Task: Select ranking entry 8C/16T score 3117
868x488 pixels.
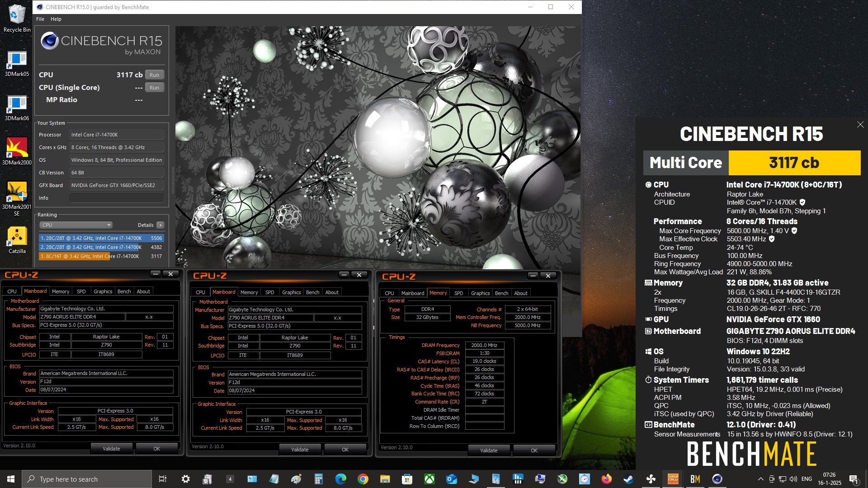Action: tap(101, 256)
